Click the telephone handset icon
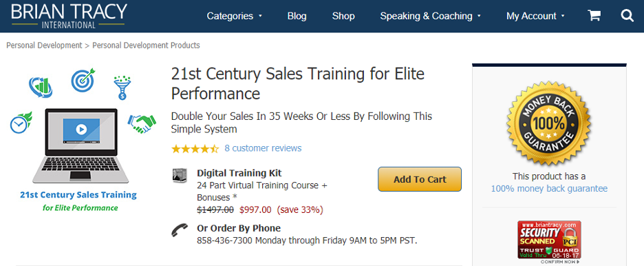This screenshot has width=644, height=266. 180,229
